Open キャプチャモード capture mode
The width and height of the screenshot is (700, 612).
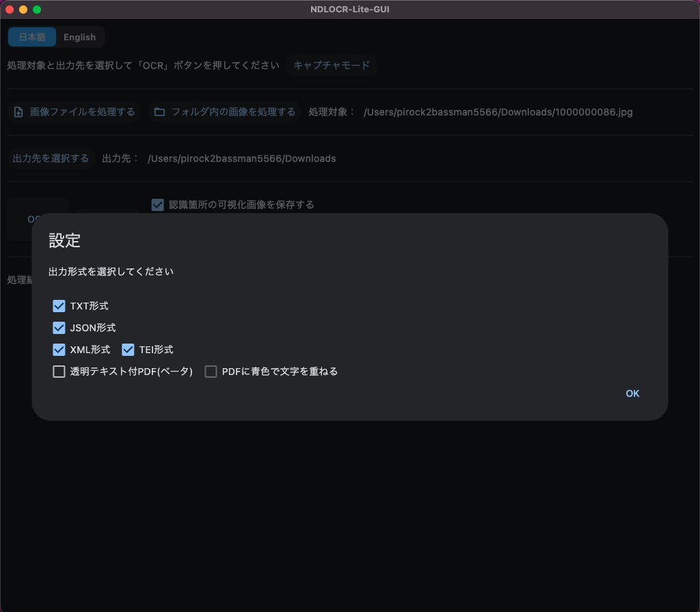click(x=332, y=66)
